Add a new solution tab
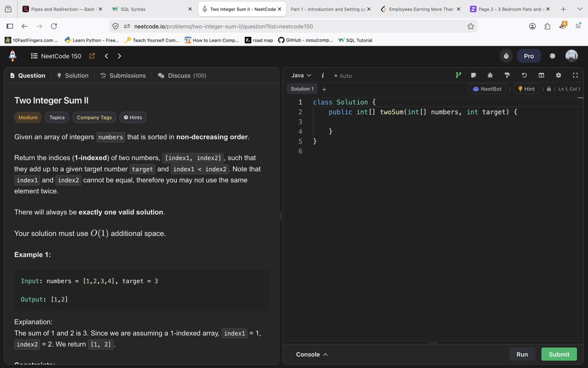The width and height of the screenshot is (588, 368). tap(324, 89)
